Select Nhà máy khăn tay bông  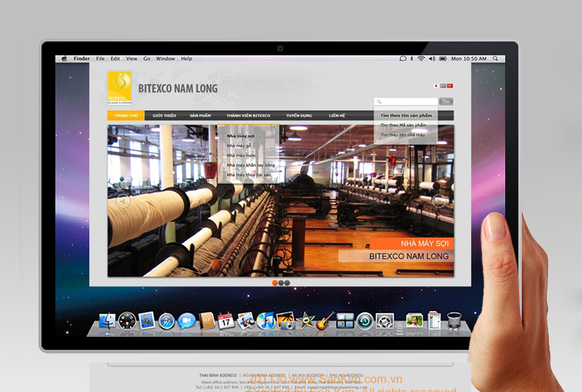click(x=251, y=165)
